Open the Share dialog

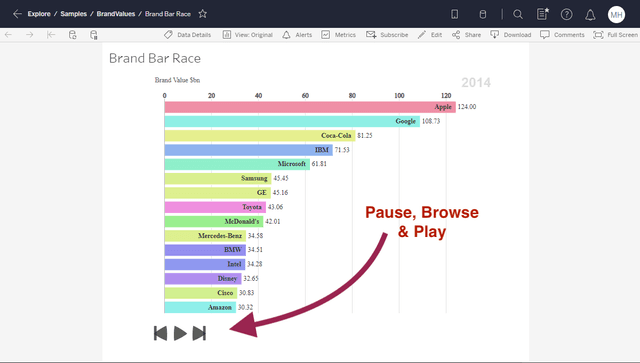466,35
